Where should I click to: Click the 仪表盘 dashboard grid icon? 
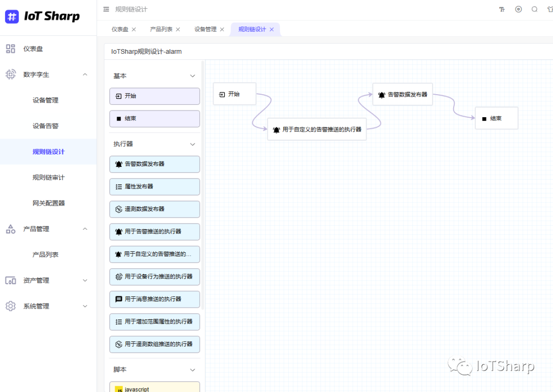(x=11, y=49)
